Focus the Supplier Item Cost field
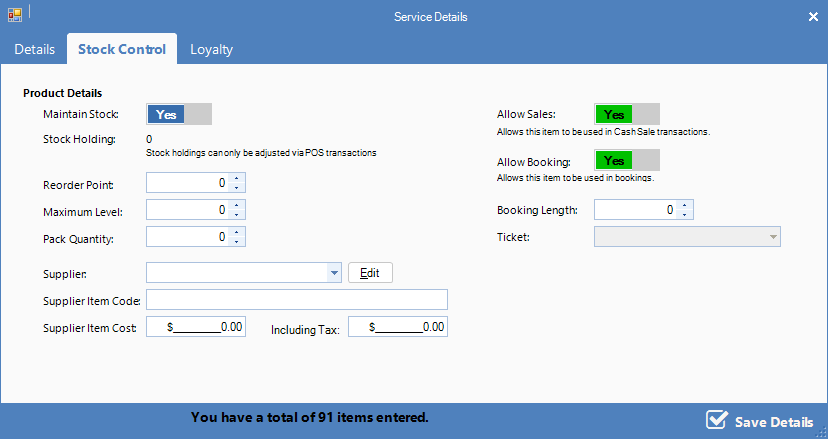The width and height of the screenshot is (828, 439). 196,327
